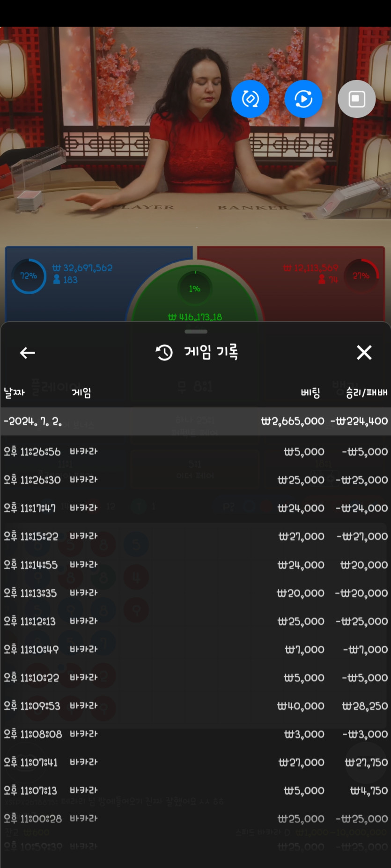Tap the -₩7,000 loss amount
This screenshot has width=391, height=868.
click(365, 650)
